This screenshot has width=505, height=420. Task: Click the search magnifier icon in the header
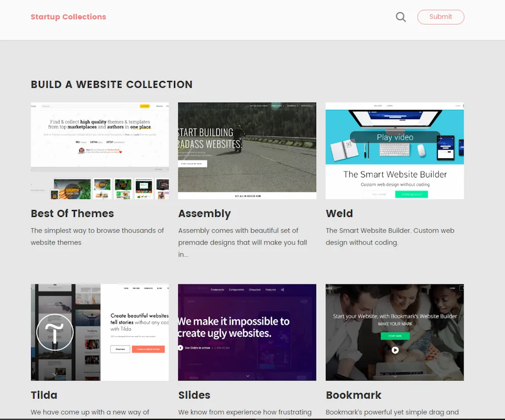click(400, 17)
